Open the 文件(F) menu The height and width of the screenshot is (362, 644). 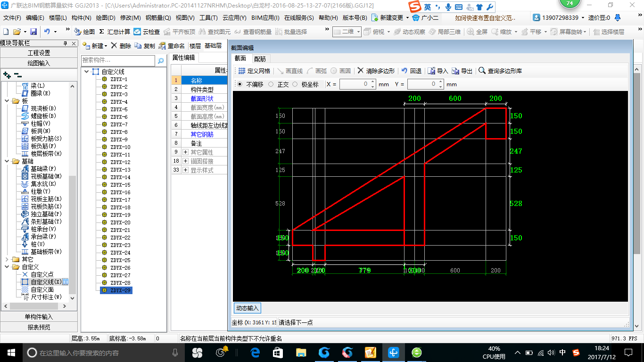tap(12, 18)
